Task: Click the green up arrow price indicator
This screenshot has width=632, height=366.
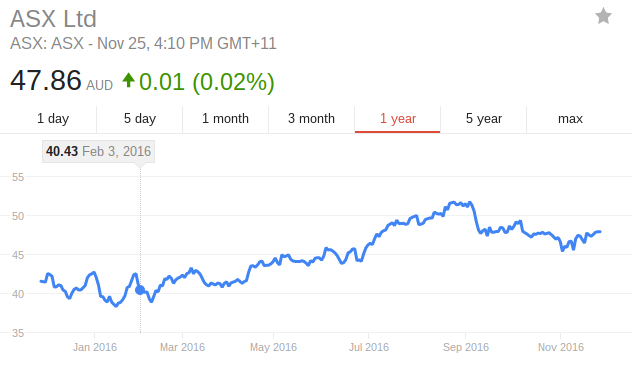Action: (128, 80)
